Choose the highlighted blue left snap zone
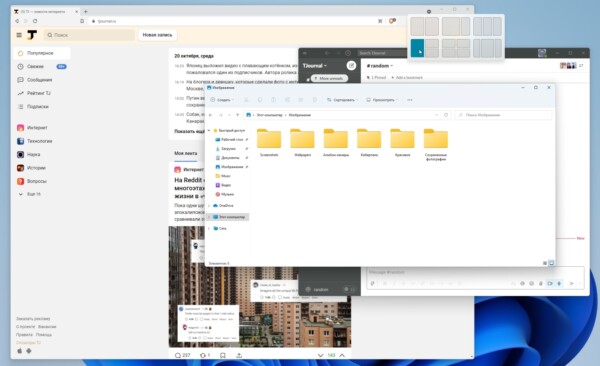 coord(417,48)
